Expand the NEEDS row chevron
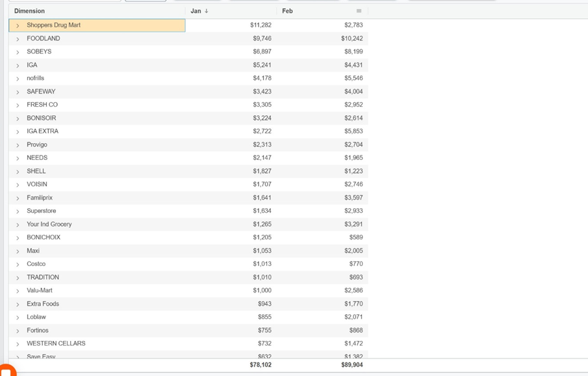Image resolution: width=588 pixels, height=376 pixels. (18, 158)
